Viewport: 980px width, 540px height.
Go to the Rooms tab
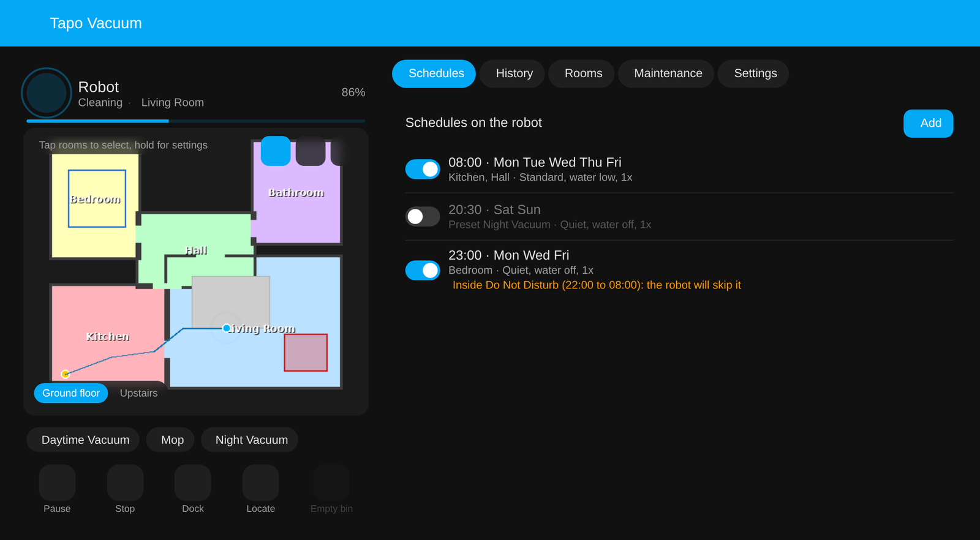(x=581, y=73)
